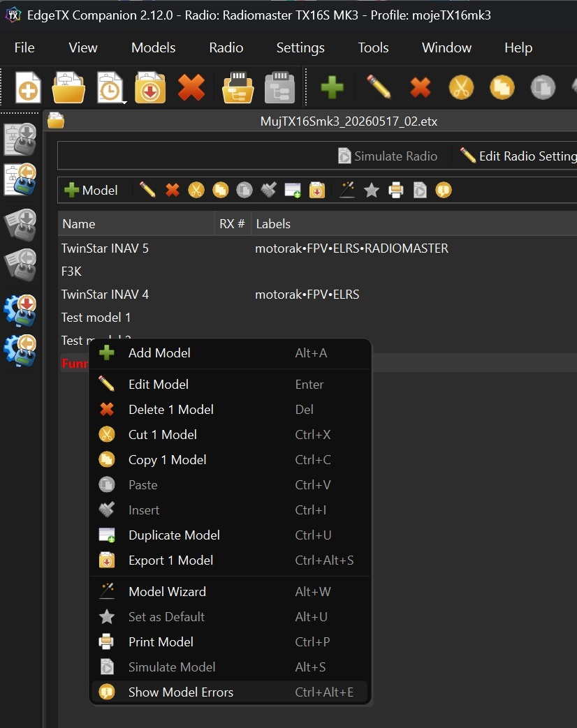Click the Simulate Radio button

click(388, 156)
